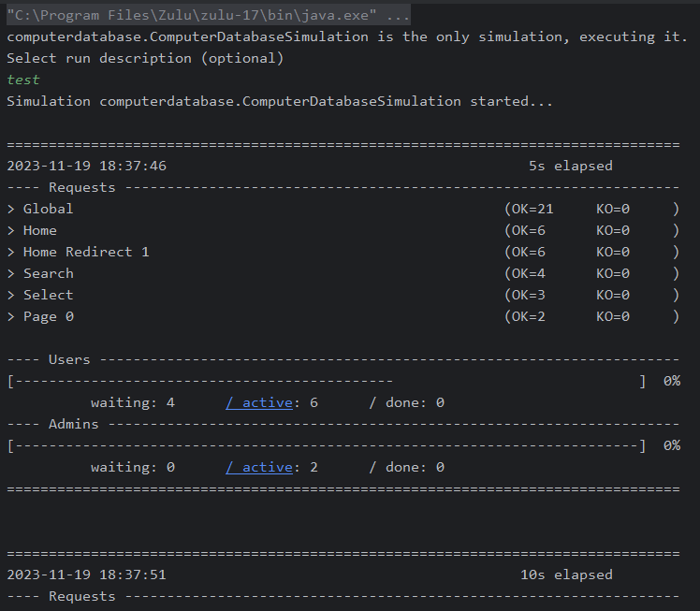Click the Admins progress bar
The width and height of the screenshot is (700, 611).
coord(327,446)
